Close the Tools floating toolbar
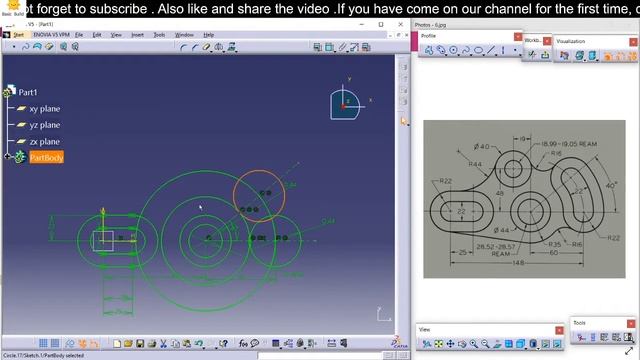This screenshot has width=640, height=360. pos(631,324)
